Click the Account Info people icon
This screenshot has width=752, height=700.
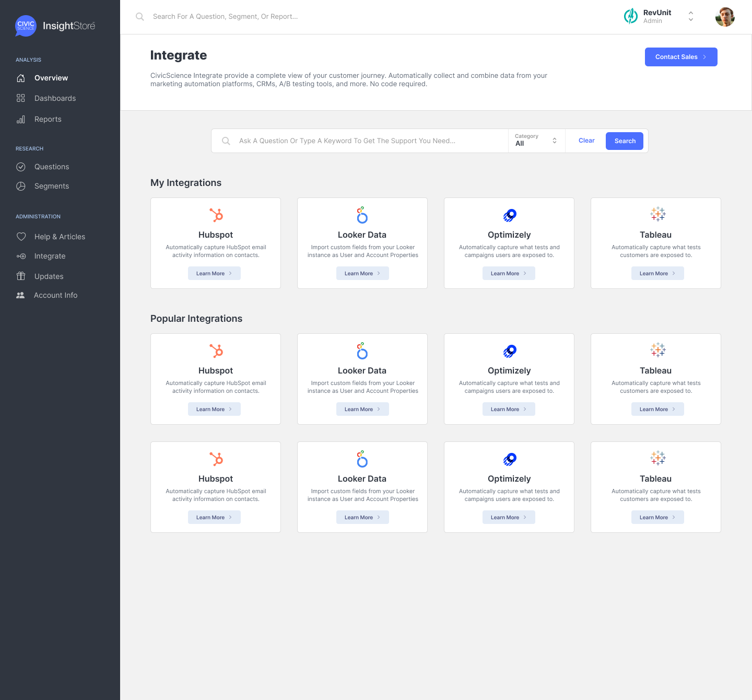click(x=20, y=295)
